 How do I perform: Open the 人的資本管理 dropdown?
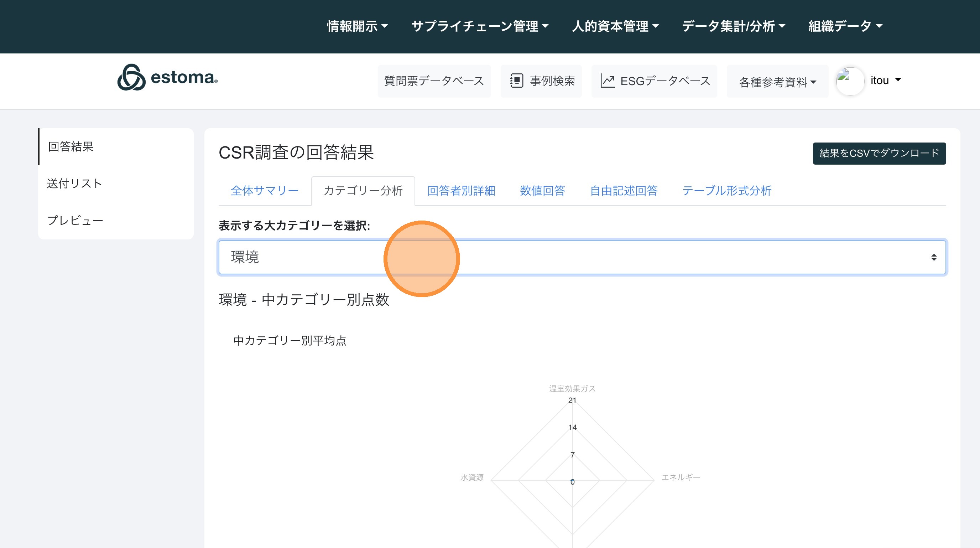615,26
